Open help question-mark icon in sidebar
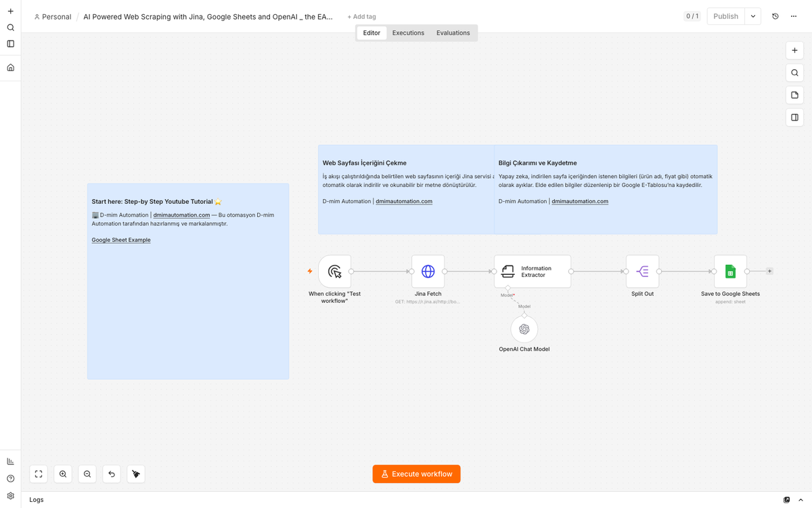Image resolution: width=812 pixels, height=508 pixels. coord(10,479)
